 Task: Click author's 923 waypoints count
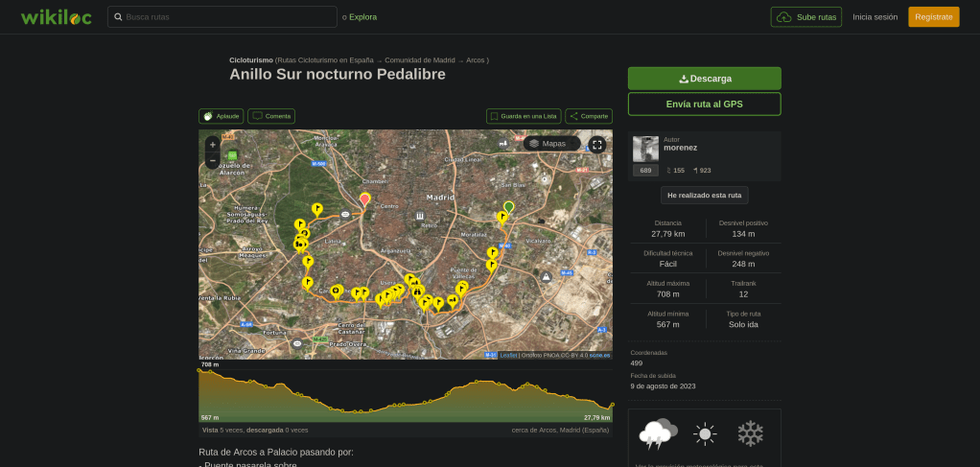coord(702,170)
